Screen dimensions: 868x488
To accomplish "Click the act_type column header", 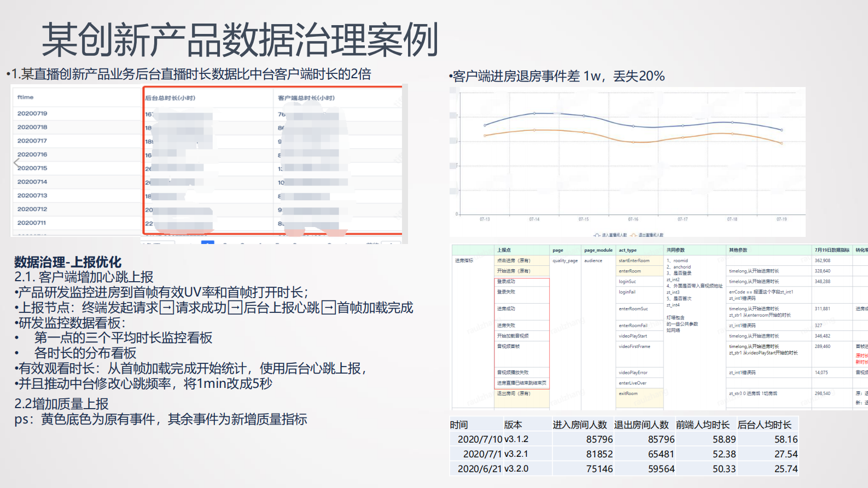I will pos(627,250).
